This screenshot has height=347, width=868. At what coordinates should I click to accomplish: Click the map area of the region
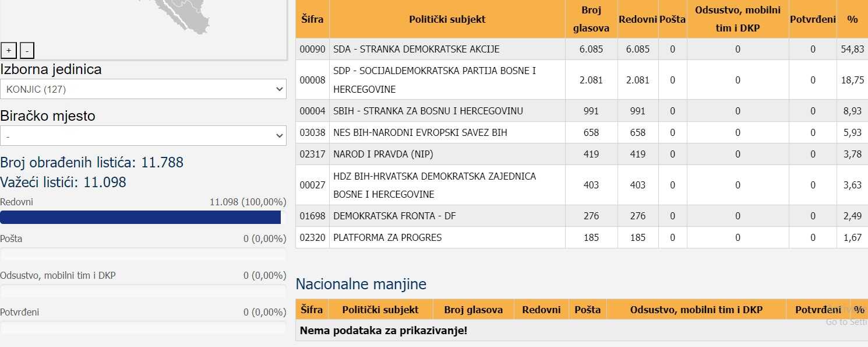(175, 17)
